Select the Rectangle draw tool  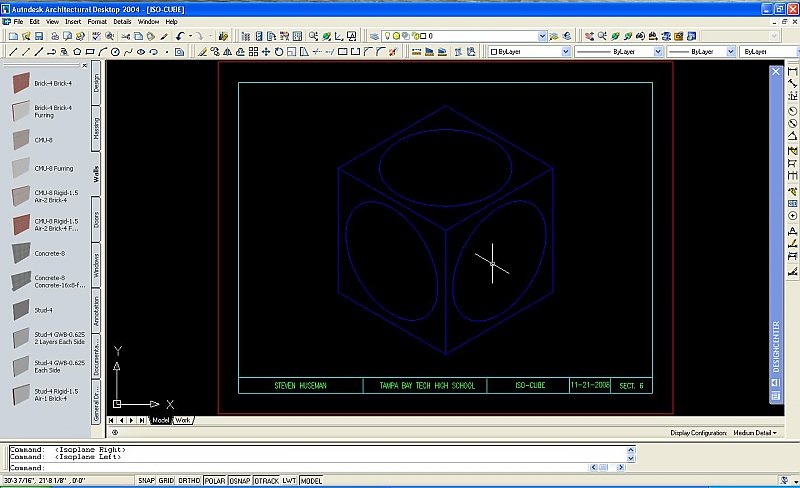point(90,52)
